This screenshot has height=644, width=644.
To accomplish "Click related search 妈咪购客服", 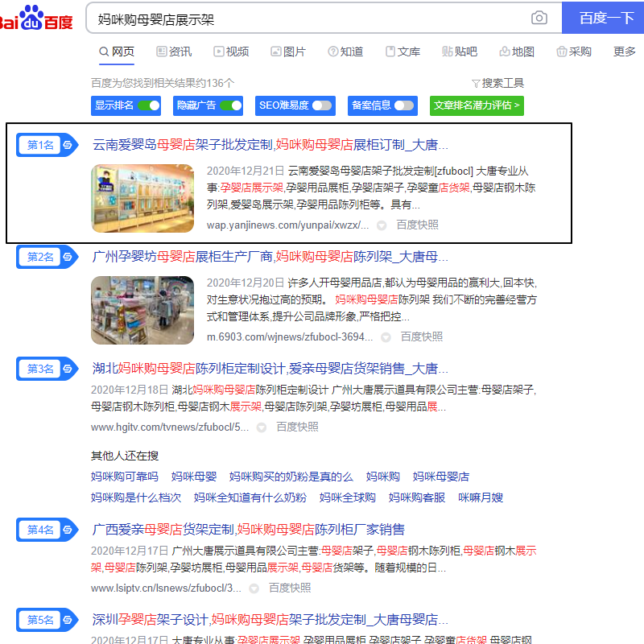I will tap(417, 497).
